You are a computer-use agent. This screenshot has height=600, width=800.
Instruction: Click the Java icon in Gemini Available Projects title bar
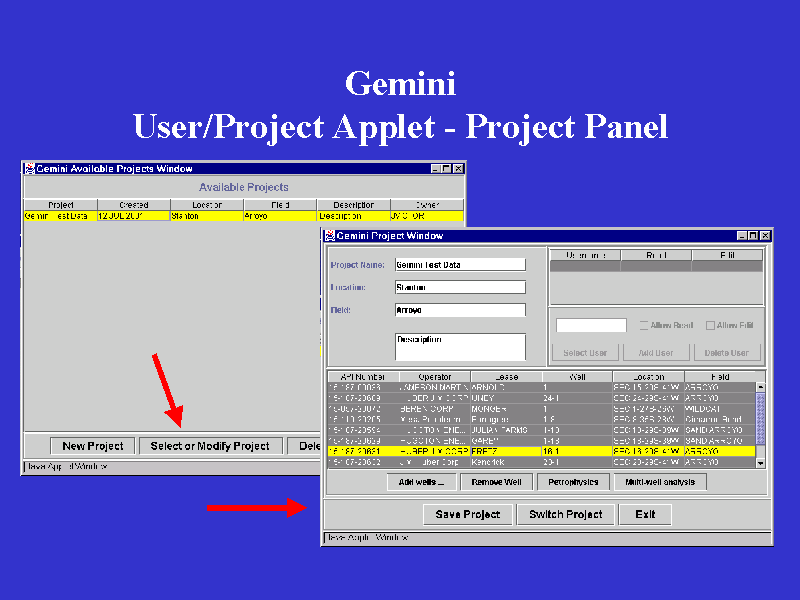pos(30,168)
